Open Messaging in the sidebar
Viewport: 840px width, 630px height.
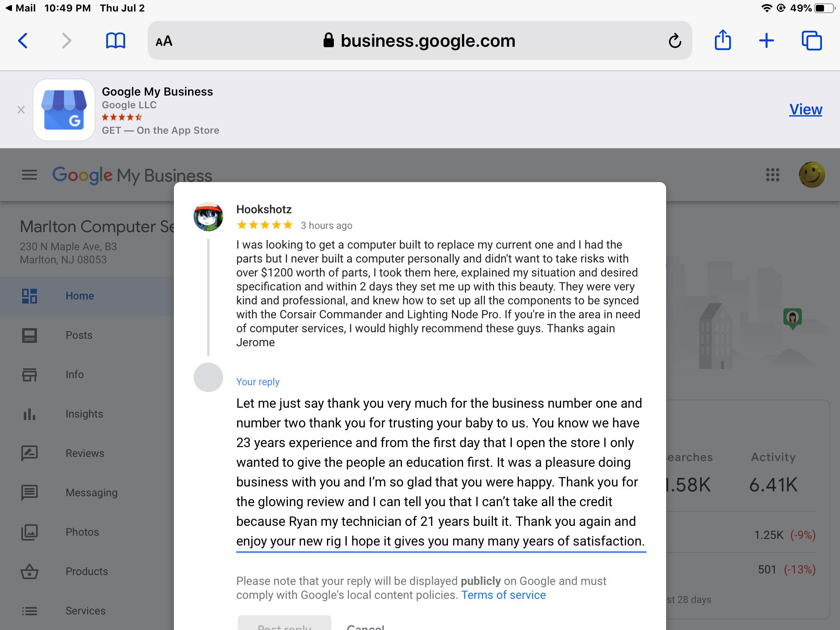point(91,493)
